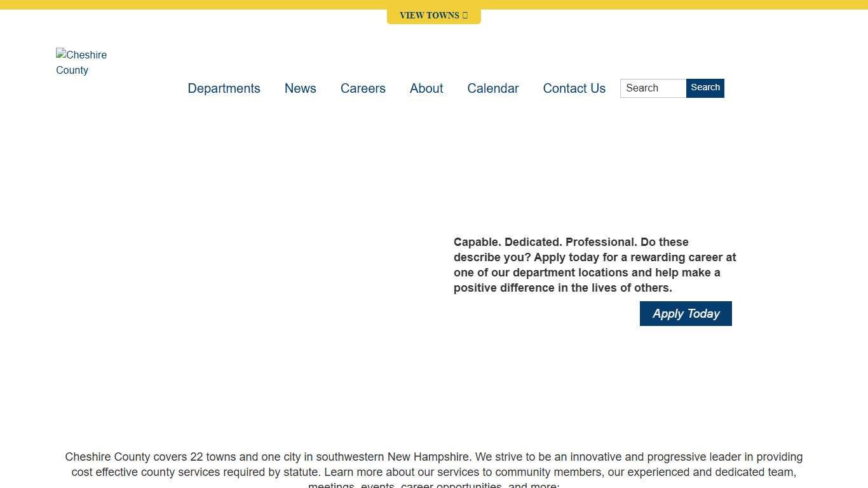This screenshot has width=868, height=488.
Task: Focus the Search text field
Action: 653,88
